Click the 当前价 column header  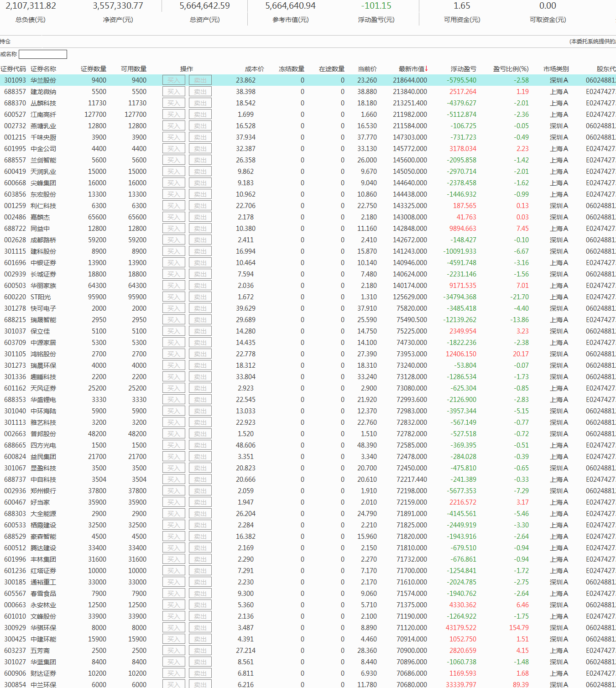pos(367,69)
